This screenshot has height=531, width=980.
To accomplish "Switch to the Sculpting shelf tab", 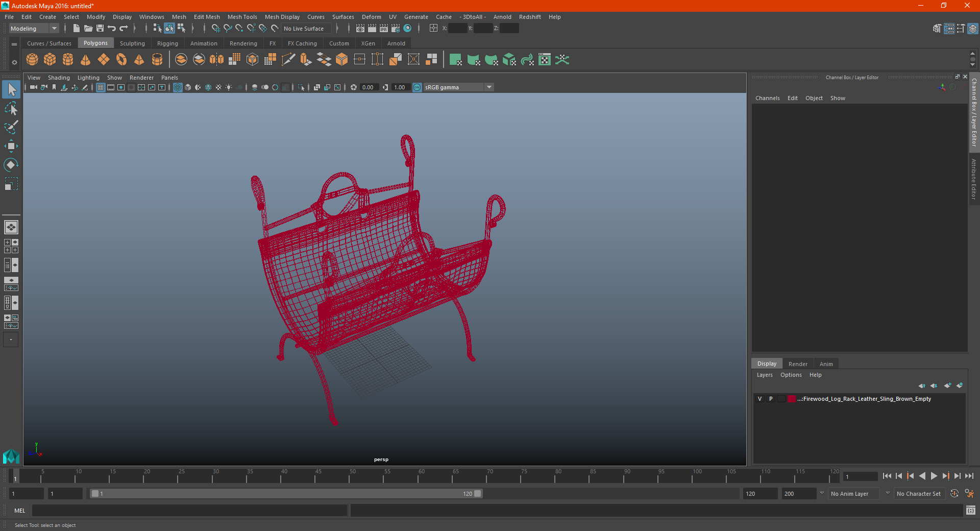I will click(x=132, y=43).
